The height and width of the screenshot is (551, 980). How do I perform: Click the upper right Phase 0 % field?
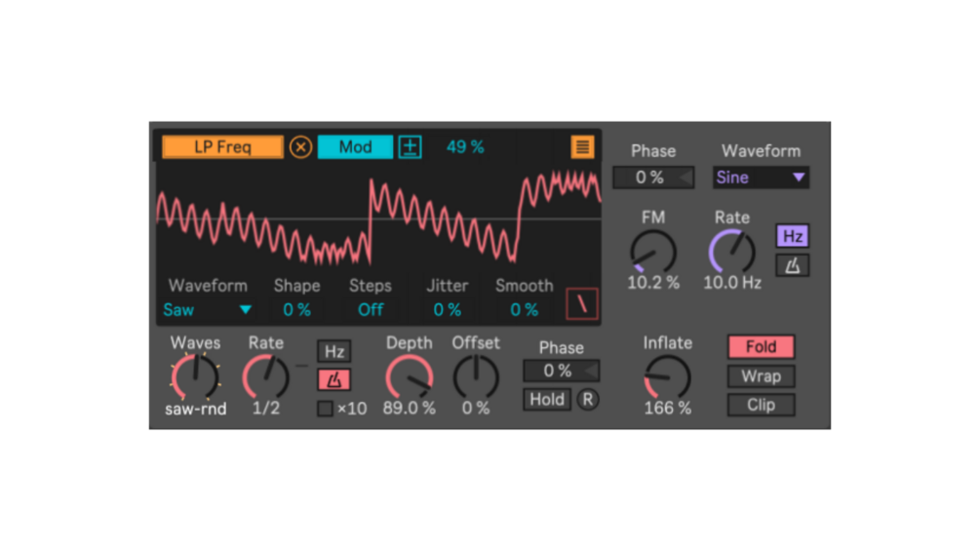[x=653, y=177]
